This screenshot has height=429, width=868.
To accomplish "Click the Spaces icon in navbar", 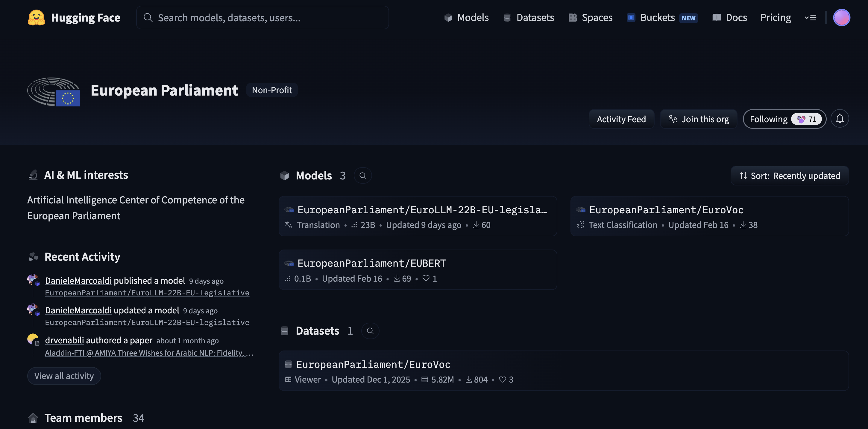I will click(x=573, y=18).
